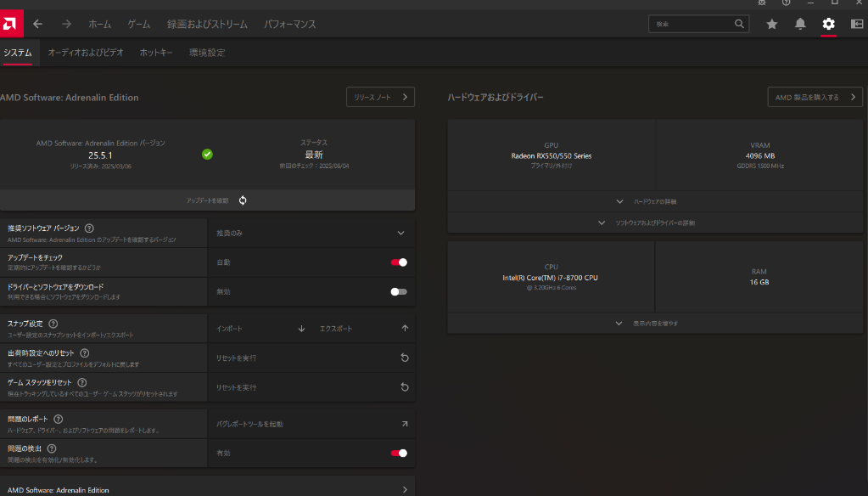The width and height of the screenshot is (868, 496).
Task: Click インポート button
Action: pyautogui.click(x=259, y=329)
